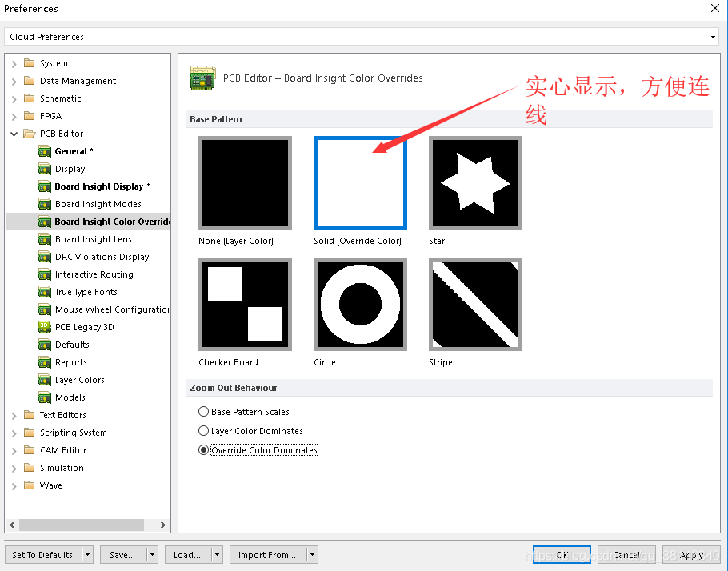728x571 pixels.
Task: Open the Board Insight Lens page
Action: pos(94,240)
